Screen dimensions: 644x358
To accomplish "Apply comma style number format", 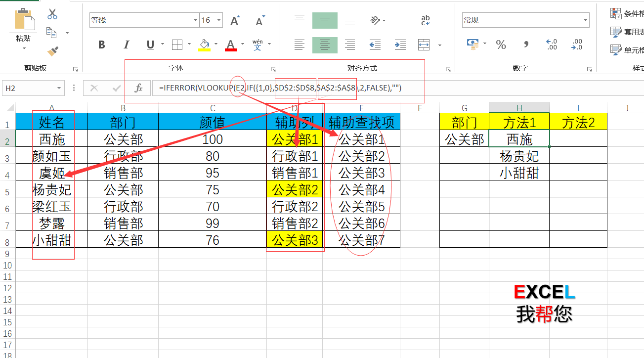I will tap(526, 45).
